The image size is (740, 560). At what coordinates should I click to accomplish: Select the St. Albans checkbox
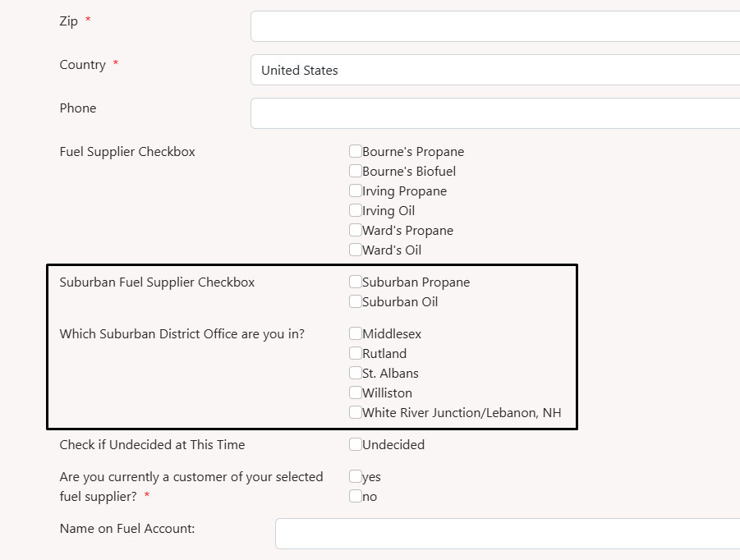(x=356, y=373)
